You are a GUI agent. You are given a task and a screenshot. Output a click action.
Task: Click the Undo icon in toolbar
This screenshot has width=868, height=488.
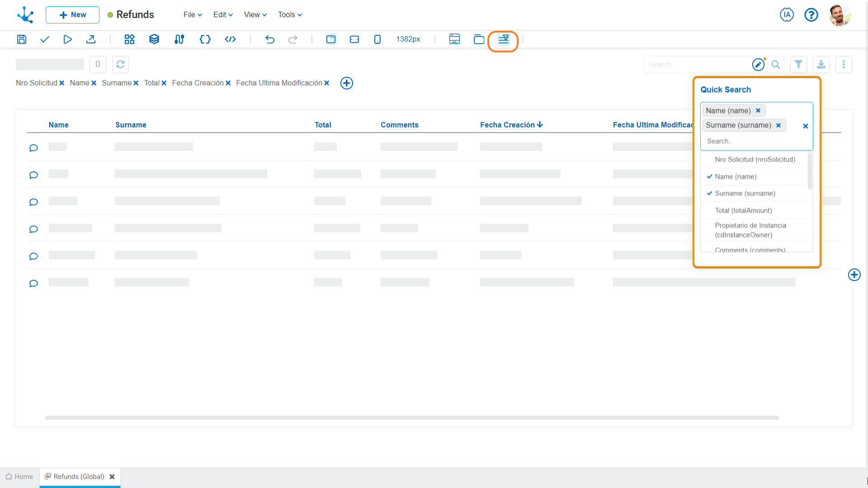[269, 39]
